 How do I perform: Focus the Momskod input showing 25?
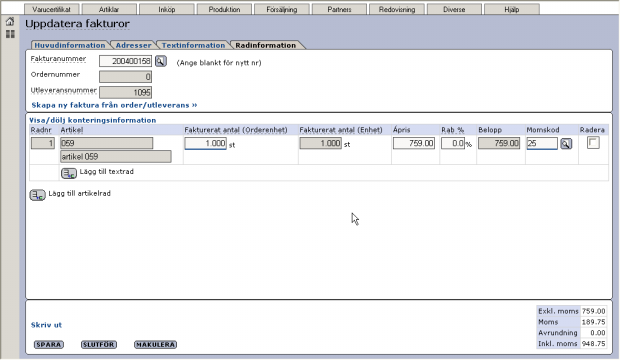542,143
